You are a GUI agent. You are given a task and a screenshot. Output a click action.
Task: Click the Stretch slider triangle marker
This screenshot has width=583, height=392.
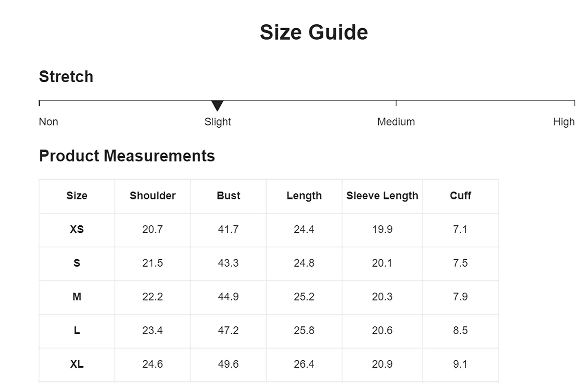(x=217, y=106)
